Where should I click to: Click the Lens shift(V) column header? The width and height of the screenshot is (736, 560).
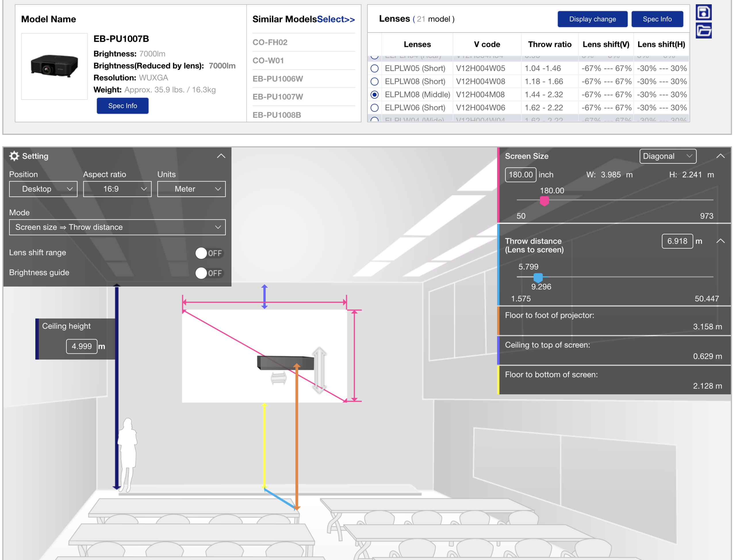point(606,44)
